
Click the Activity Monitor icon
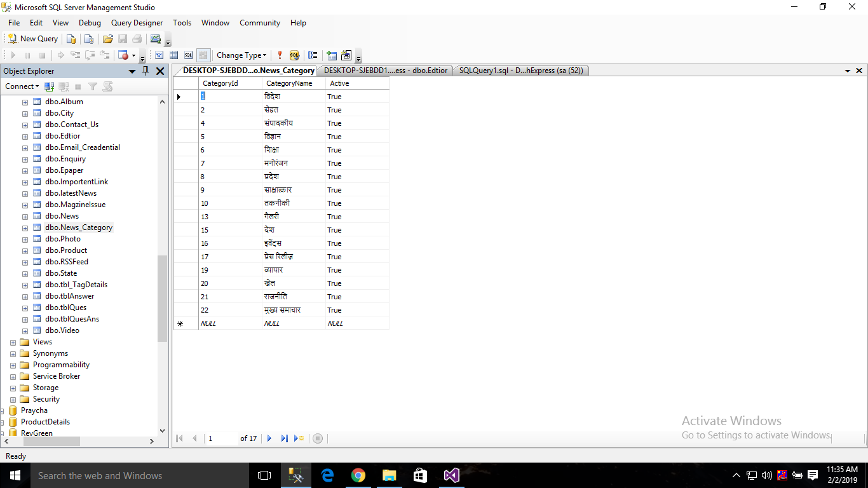click(x=156, y=39)
